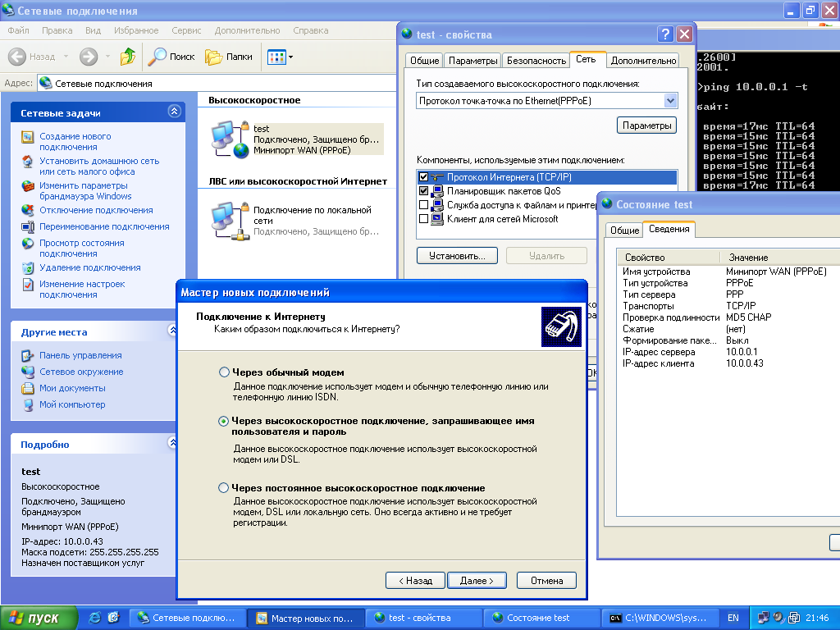840x630 pixels.
Task: Click Set up home network icon
Action: click(x=27, y=162)
